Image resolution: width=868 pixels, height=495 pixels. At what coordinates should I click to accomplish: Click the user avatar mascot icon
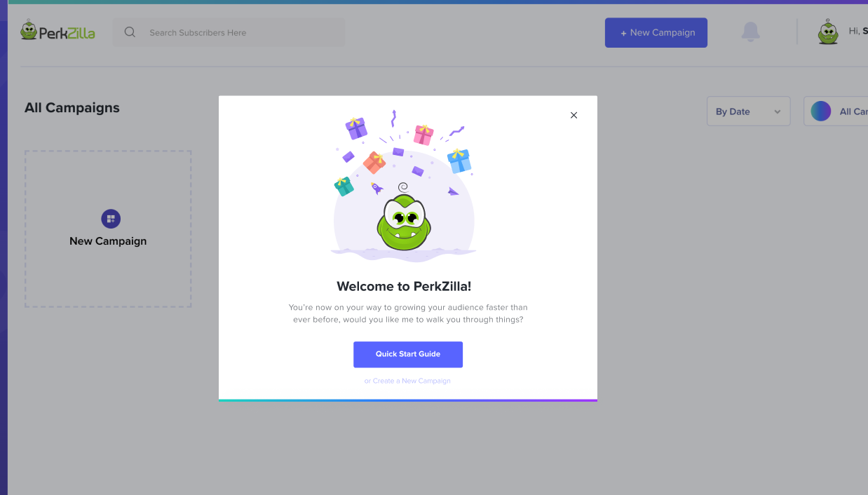(x=828, y=32)
